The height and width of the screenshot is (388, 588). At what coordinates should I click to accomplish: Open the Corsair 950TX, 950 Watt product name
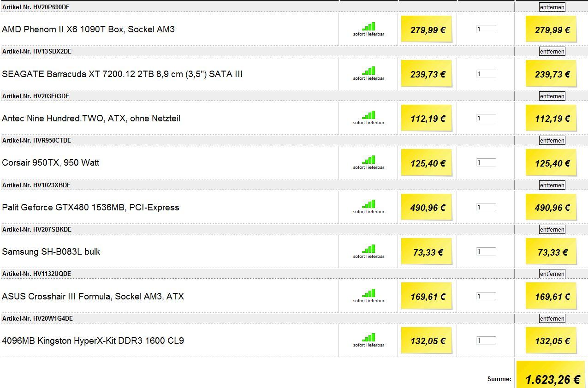point(51,163)
